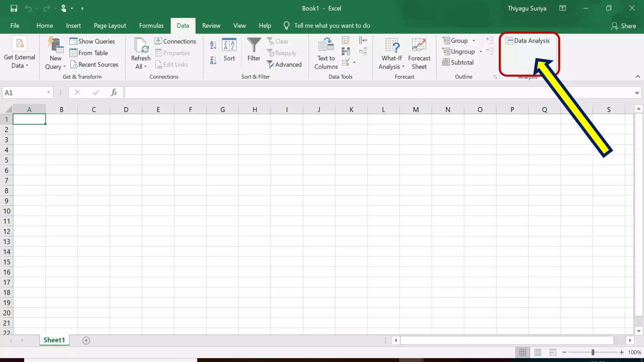Click the zoom in plus button
The image size is (644, 362).
[622, 353]
